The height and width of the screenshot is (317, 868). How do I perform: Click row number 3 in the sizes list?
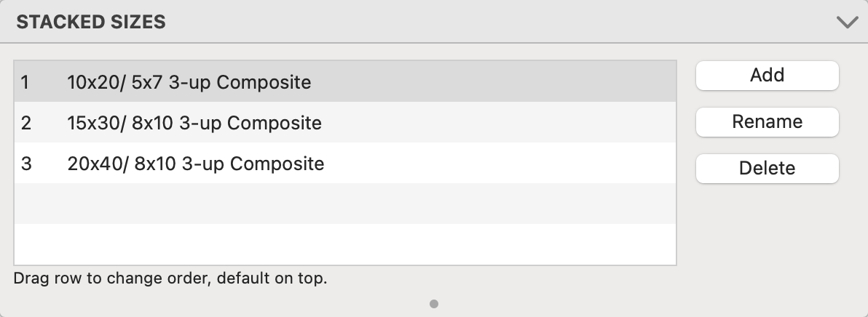click(26, 164)
